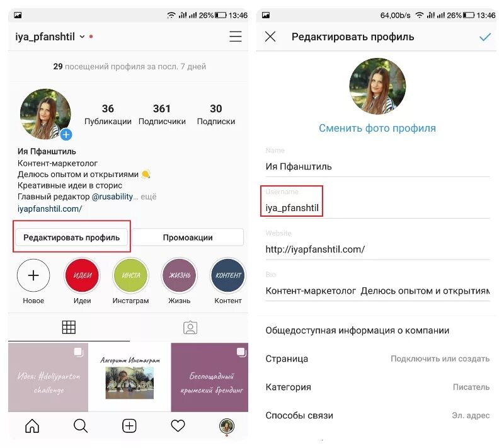The width and height of the screenshot is (504, 448).
Task: Close the edit profile screen with X
Action: click(x=270, y=37)
